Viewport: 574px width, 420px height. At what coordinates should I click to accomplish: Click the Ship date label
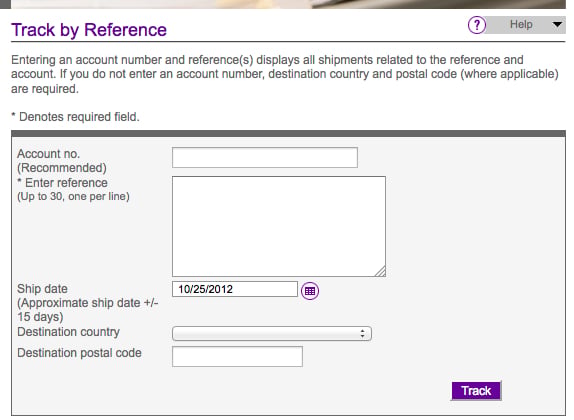tap(42, 289)
